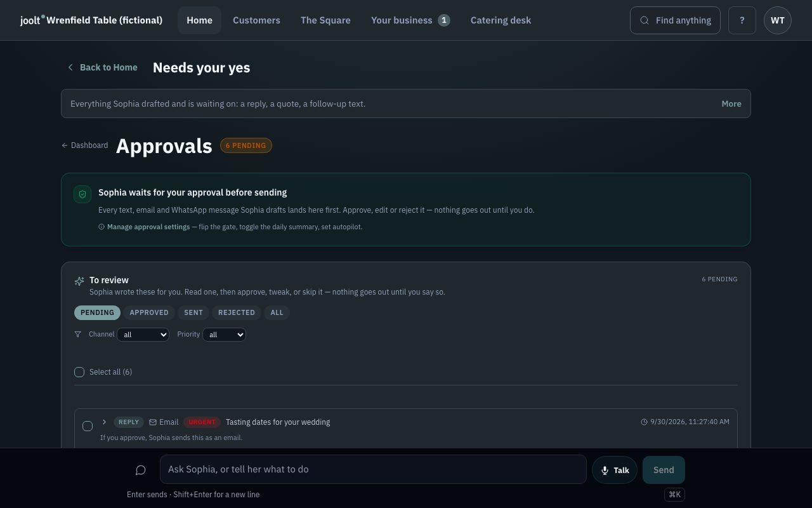Click the sparkle icon beside To review
This screenshot has height=508, width=812.
[79, 281]
